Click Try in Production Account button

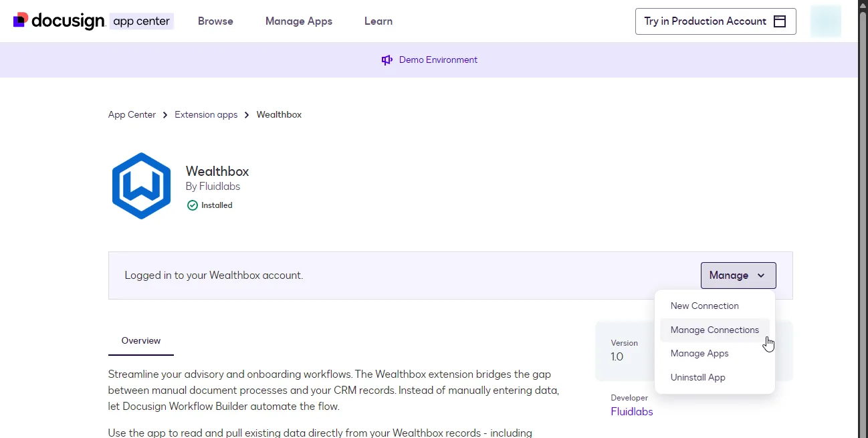point(716,21)
